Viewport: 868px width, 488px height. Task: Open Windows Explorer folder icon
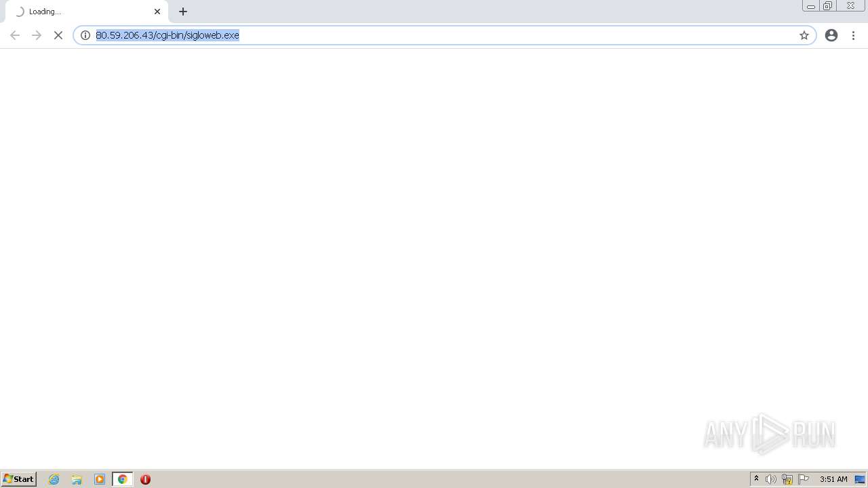[x=77, y=479]
